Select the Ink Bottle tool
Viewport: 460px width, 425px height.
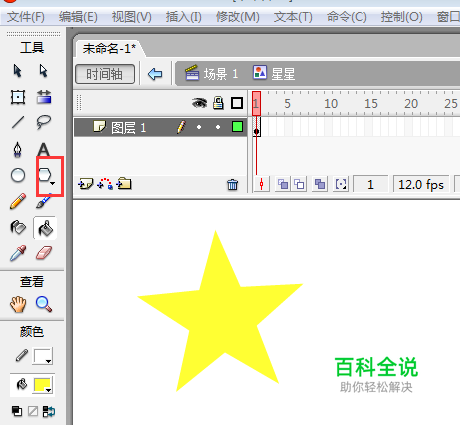18,228
